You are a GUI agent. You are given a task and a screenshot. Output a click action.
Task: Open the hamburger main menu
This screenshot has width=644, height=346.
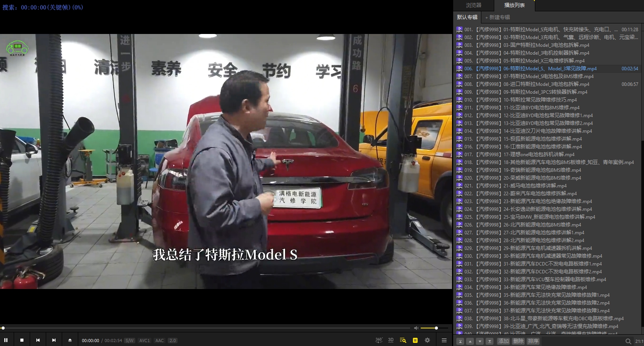pyautogui.click(x=444, y=340)
